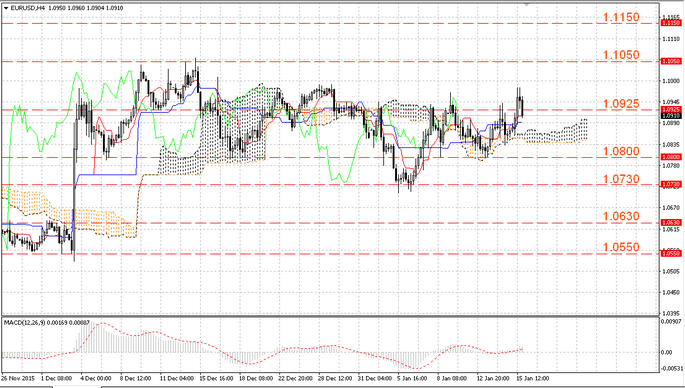The height and width of the screenshot is (388, 685).
Task: Click the 0.00907 MACD scale value
Action: point(672,322)
